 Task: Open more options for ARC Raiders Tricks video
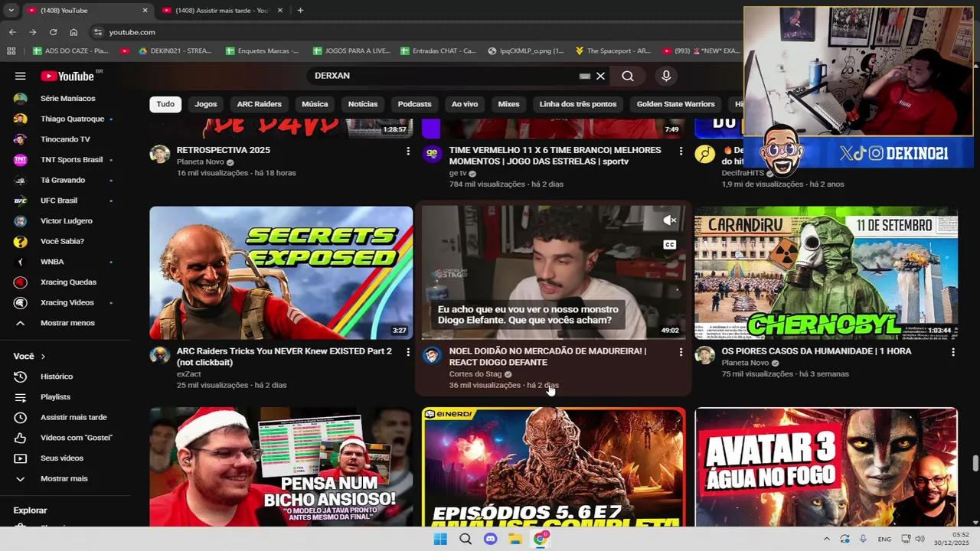coord(407,352)
